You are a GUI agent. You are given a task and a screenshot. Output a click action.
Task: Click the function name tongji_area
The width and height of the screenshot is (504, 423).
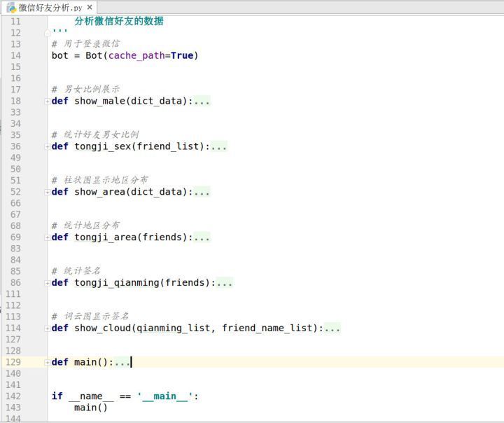pyautogui.click(x=106, y=237)
